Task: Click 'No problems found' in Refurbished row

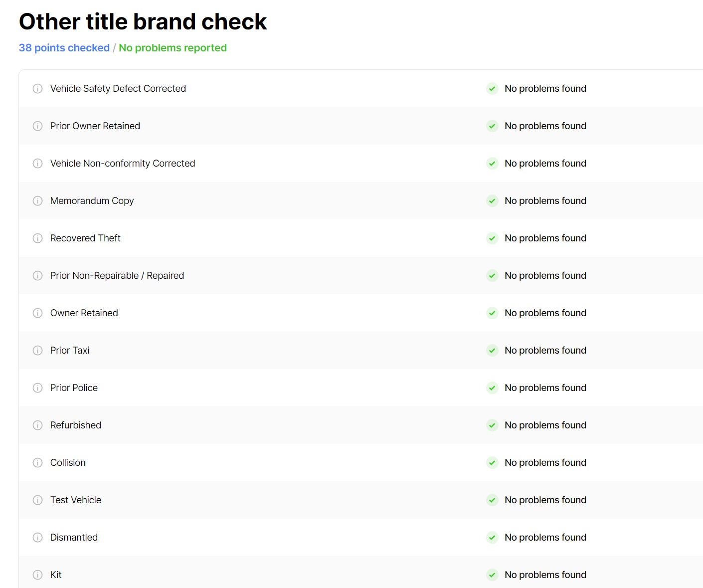Action: pos(545,425)
